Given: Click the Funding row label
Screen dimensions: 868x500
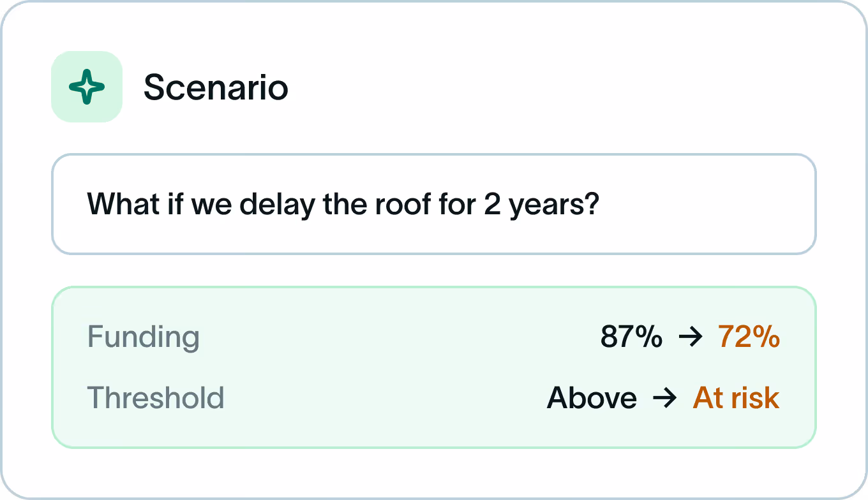Looking at the screenshot, I should point(143,338).
